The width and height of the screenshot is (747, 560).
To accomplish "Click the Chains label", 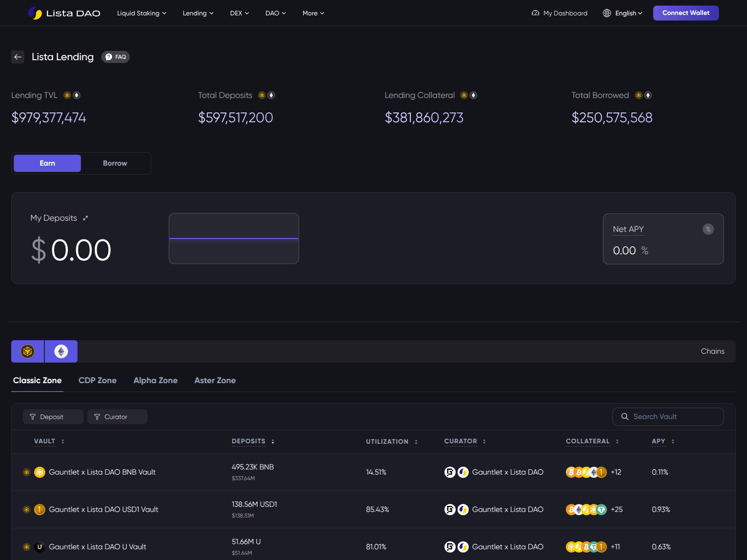I will coord(712,351).
